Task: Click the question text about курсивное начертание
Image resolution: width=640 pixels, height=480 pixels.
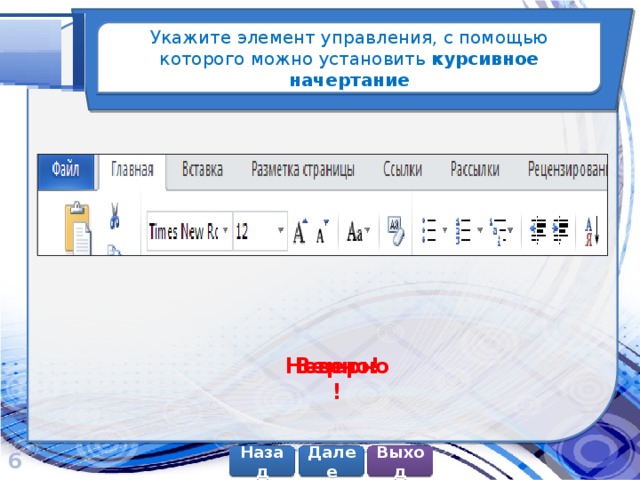Action: tap(349, 59)
